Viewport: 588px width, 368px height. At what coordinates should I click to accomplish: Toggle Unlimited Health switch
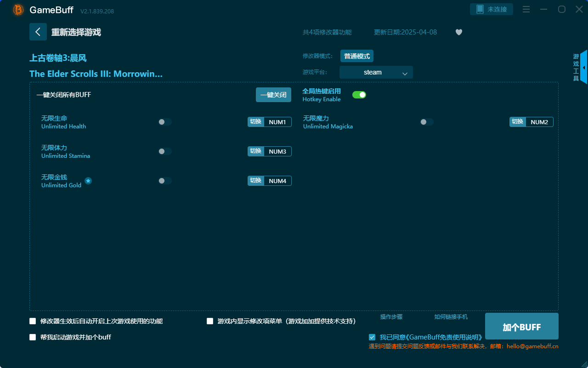coord(165,122)
